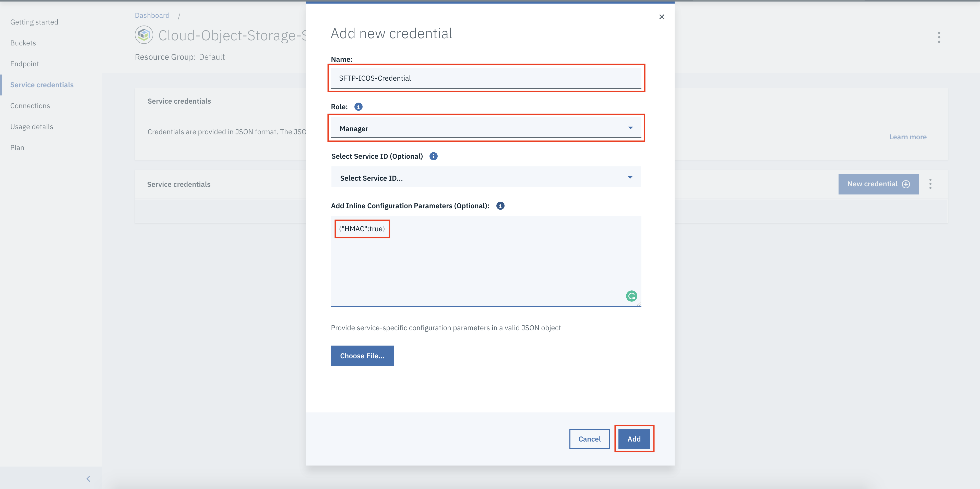Image resolution: width=980 pixels, height=489 pixels.
Task: Click the Cancel button
Action: click(x=589, y=439)
